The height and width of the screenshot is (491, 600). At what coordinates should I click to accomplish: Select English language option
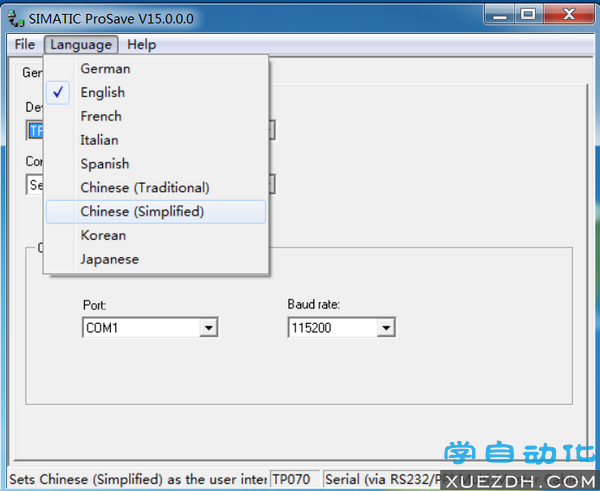[x=156, y=93]
